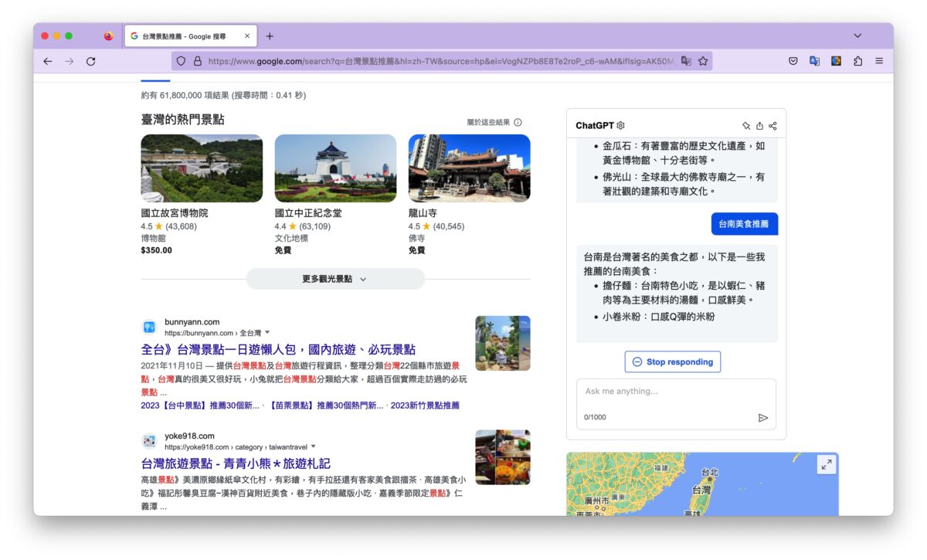Open the 【苗栗景點】推薦30個熱門新 sublink
This screenshot has height=560, width=927.
coord(326,406)
